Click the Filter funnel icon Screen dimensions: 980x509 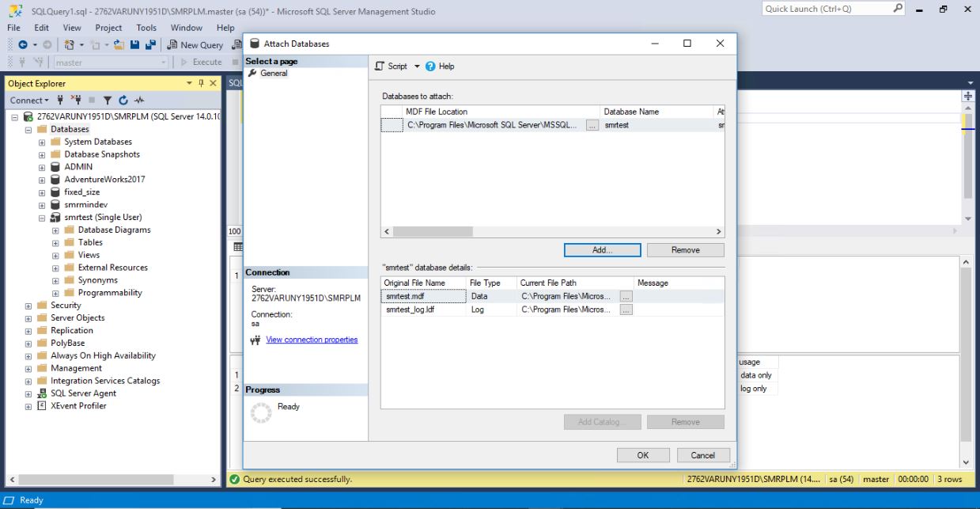tap(108, 101)
